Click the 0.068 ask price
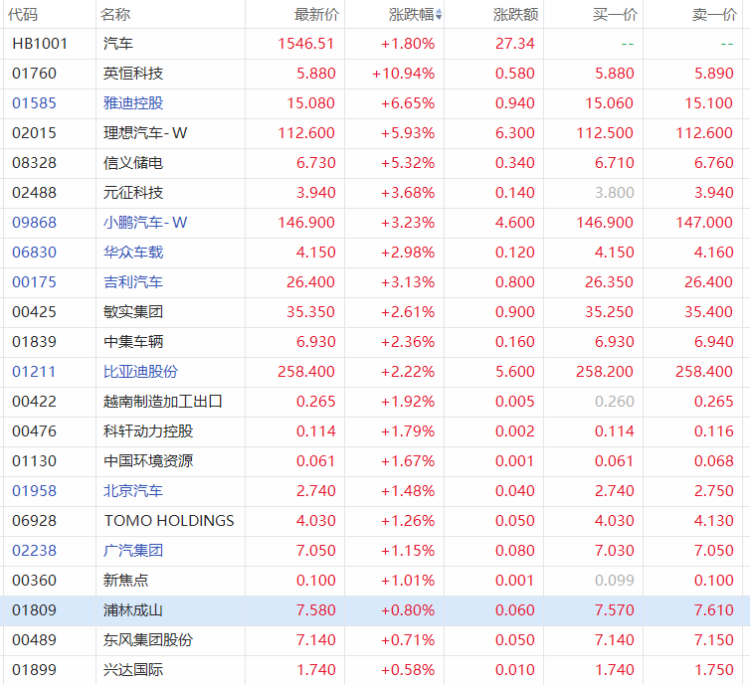Image resolution: width=750 pixels, height=685 pixels. coord(714,461)
